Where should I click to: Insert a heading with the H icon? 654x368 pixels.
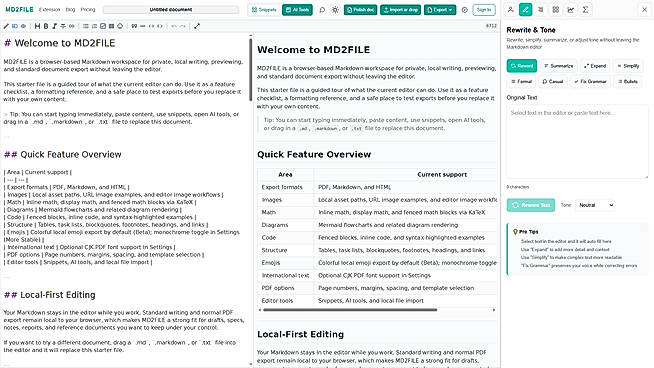37,26
